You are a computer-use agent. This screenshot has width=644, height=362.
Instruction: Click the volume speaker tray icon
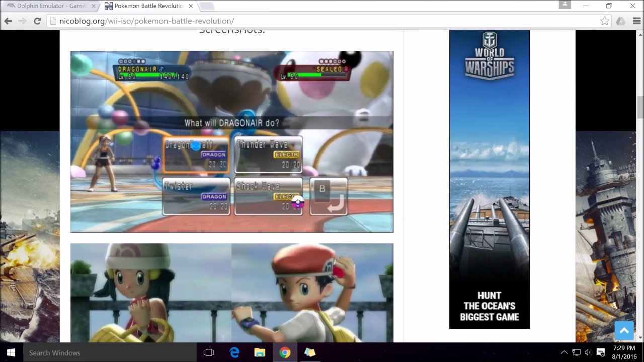(x=588, y=352)
